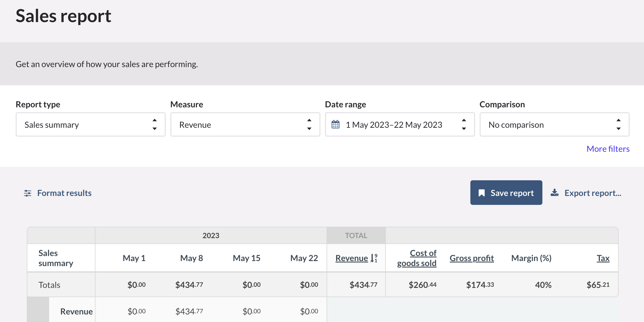Click the calendar icon in Date range
The height and width of the screenshot is (322, 644).
336,124
